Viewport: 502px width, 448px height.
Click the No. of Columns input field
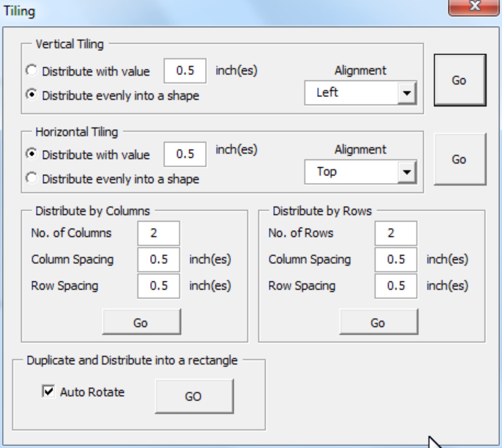click(x=159, y=233)
